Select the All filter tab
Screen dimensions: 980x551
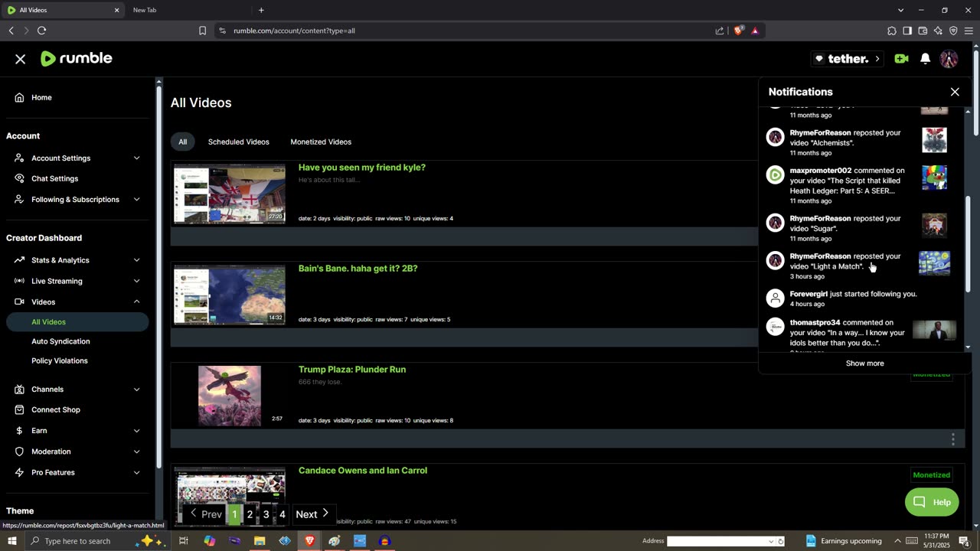pyautogui.click(x=182, y=142)
